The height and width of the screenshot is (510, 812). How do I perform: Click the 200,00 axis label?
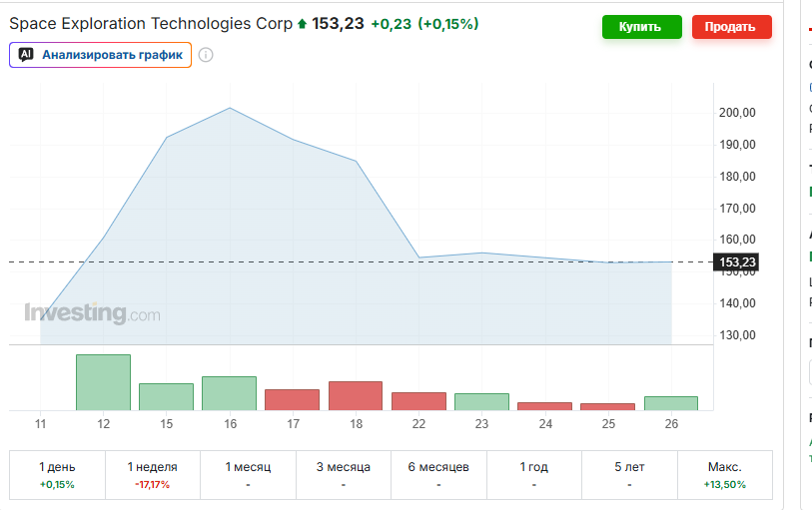(x=737, y=113)
